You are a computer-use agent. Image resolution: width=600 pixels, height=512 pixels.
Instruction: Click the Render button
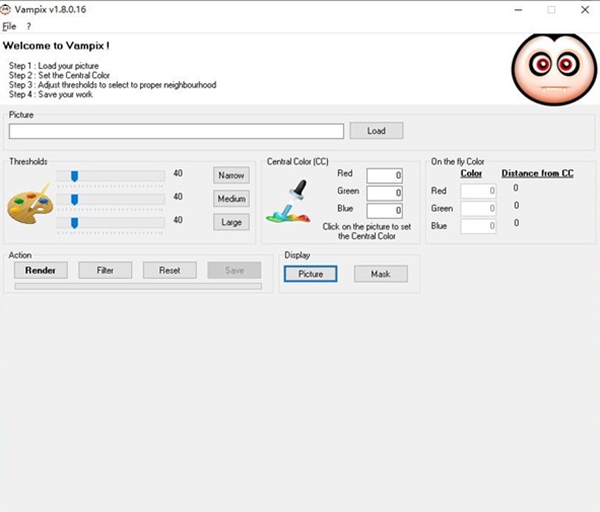(x=41, y=270)
